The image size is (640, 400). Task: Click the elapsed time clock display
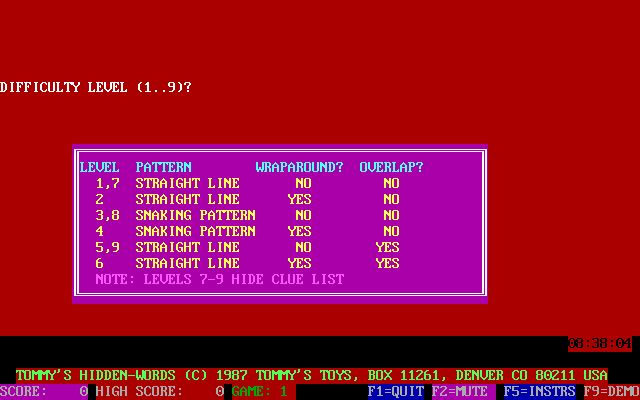pyautogui.click(x=600, y=343)
